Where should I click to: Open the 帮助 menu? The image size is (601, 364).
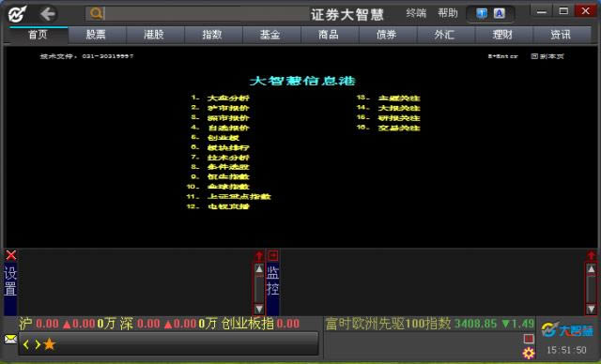[448, 13]
